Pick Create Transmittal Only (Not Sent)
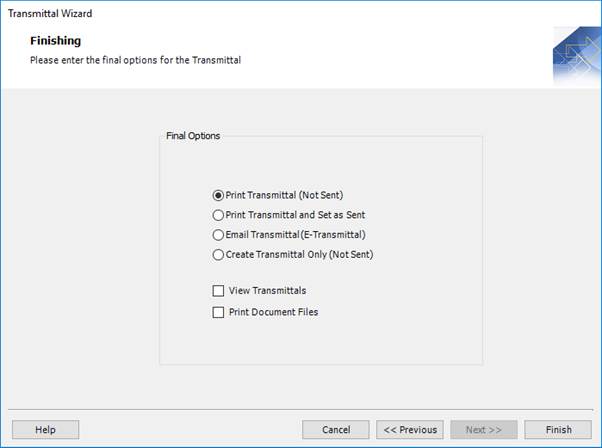This screenshot has height=448, width=602. [x=218, y=255]
